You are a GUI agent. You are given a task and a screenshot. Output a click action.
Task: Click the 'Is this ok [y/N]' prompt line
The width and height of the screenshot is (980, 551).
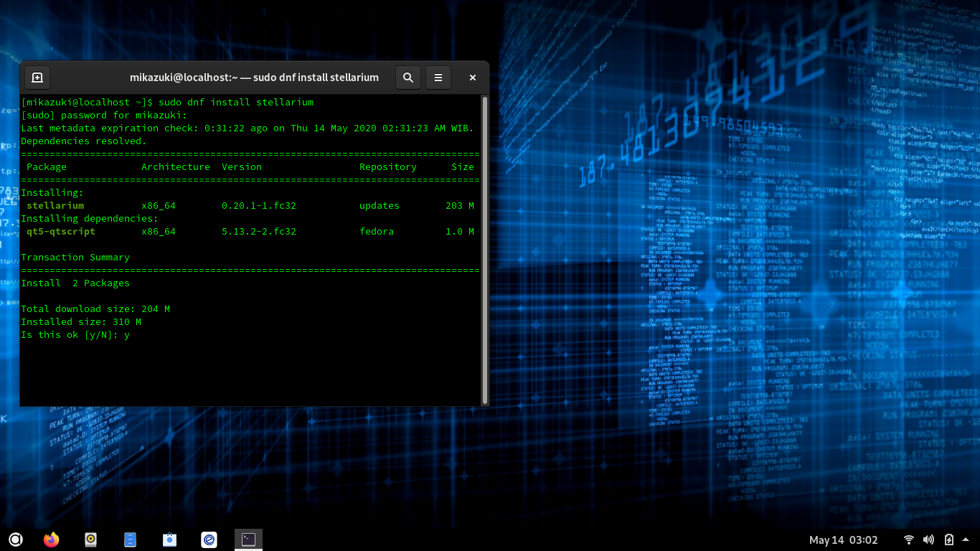click(75, 335)
